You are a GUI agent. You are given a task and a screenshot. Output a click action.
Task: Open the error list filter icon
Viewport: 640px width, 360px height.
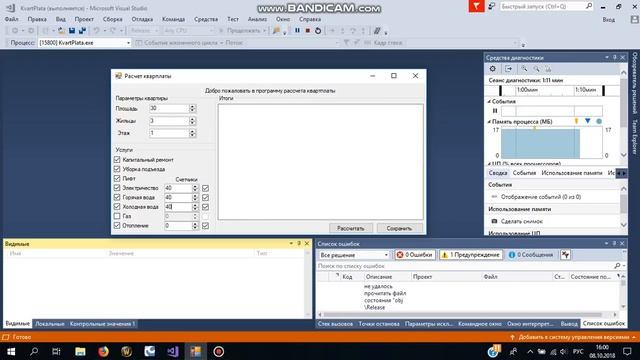click(x=565, y=255)
